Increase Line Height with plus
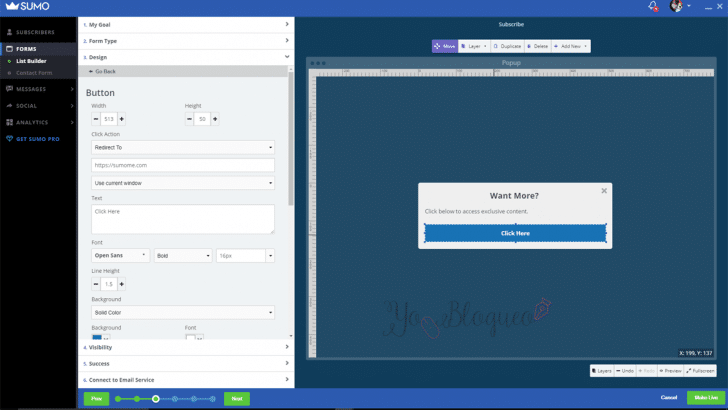728x410 pixels. coord(122,284)
